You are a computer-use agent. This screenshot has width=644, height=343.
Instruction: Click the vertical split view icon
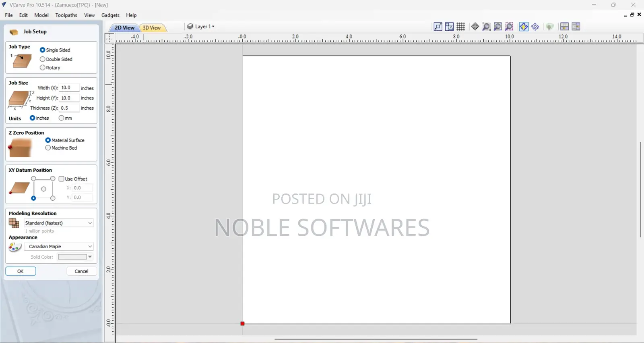(x=576, y=27)
